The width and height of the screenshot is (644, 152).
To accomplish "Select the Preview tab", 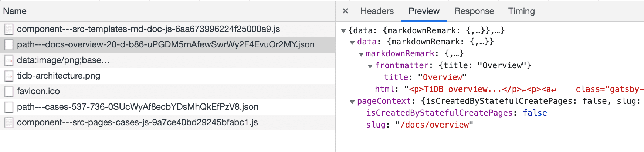I will tap(424, 11).
